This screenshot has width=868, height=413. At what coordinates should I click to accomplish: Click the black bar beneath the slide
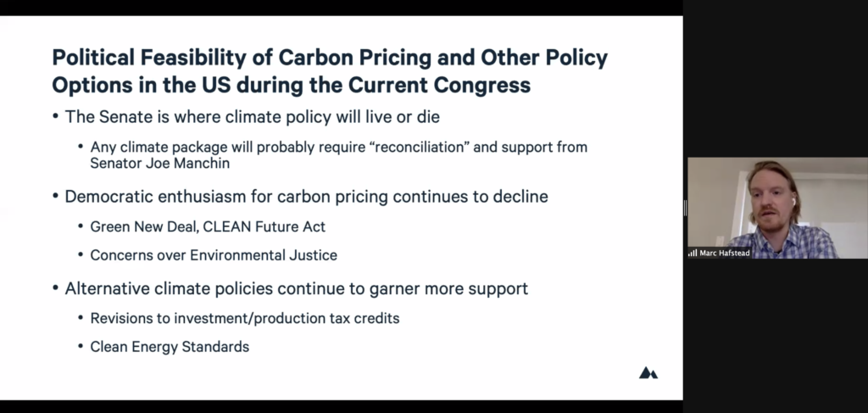339,406
